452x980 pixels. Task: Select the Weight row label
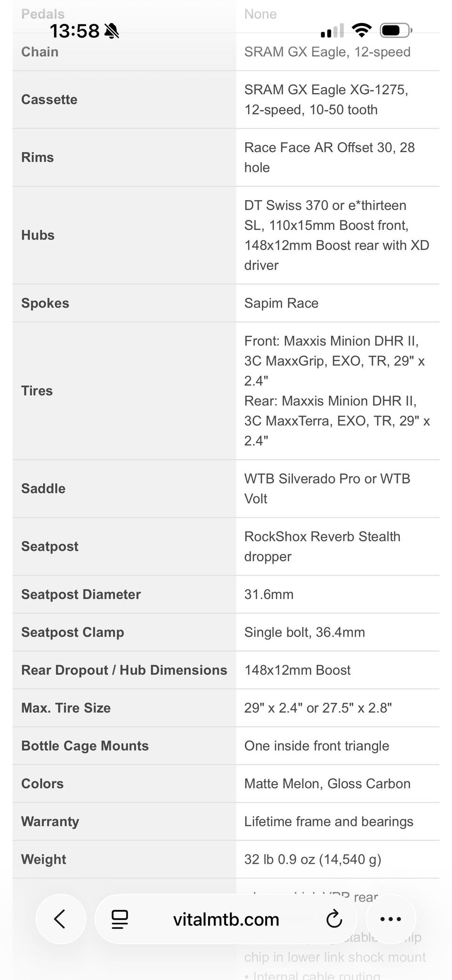click(44, 859)
